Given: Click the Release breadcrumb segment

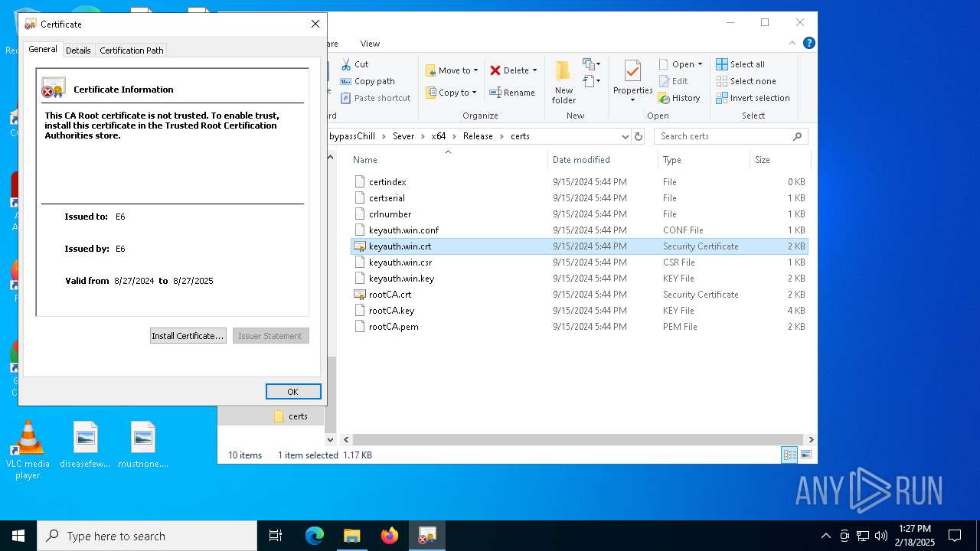Looking at the screenshot, I should [x=478, y=136].
